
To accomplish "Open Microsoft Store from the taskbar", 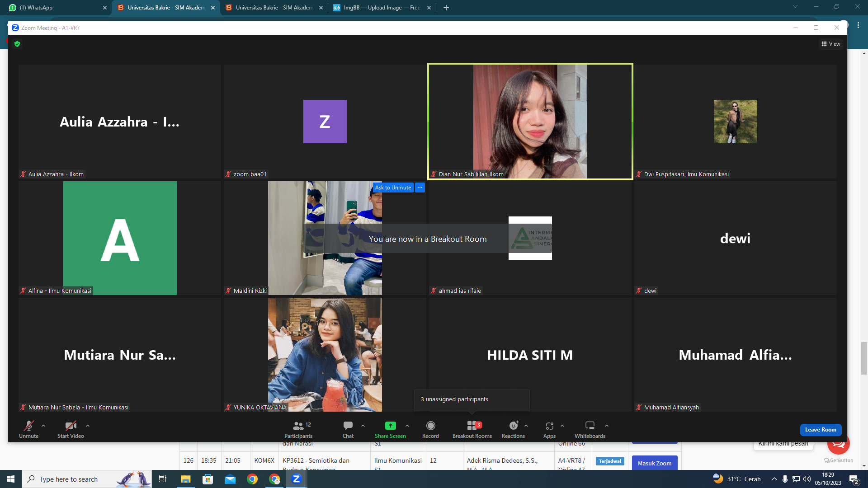I will [x=208, y=479].
